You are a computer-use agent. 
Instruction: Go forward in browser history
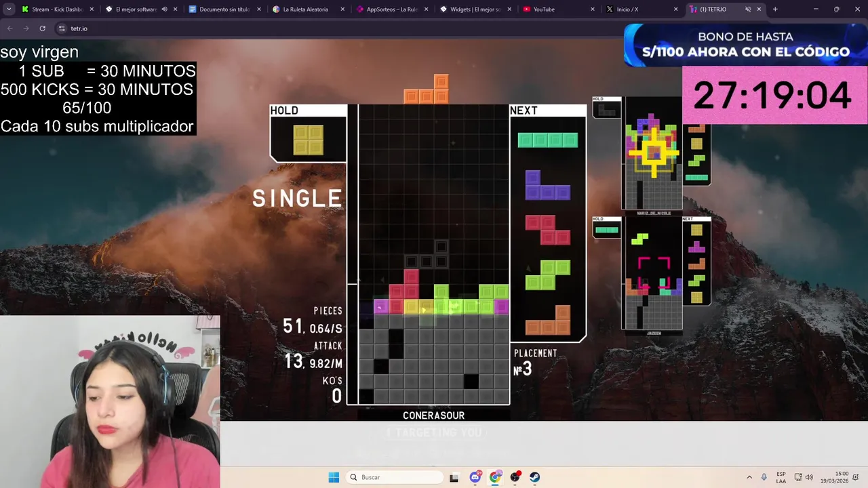coord(26,28)
